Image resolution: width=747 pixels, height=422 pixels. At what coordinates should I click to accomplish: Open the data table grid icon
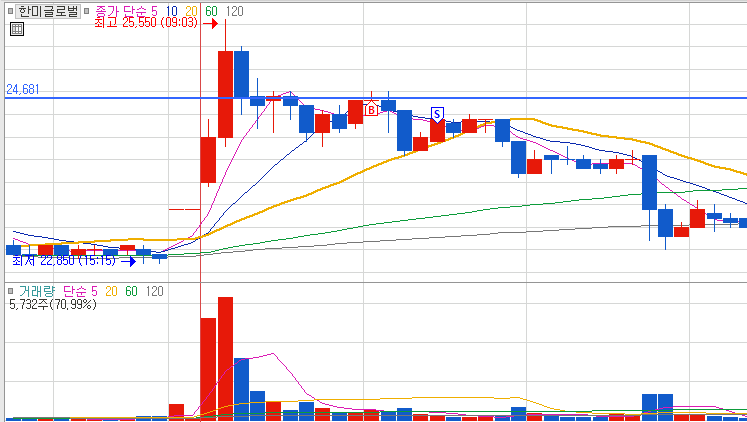pyautogui.click(x=17, y=29)
